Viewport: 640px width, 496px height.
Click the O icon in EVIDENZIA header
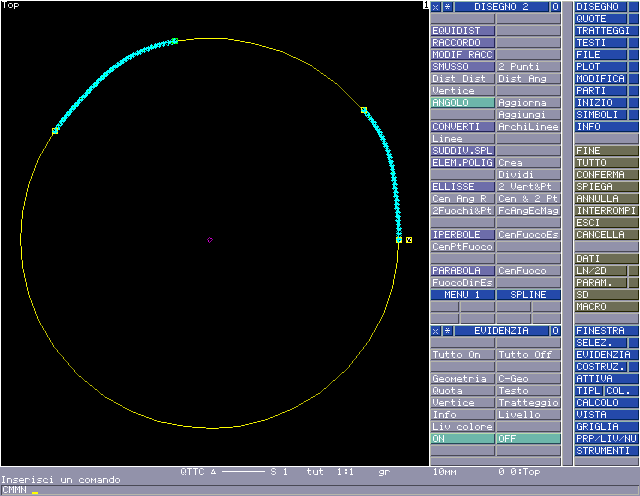pos(555,331)
